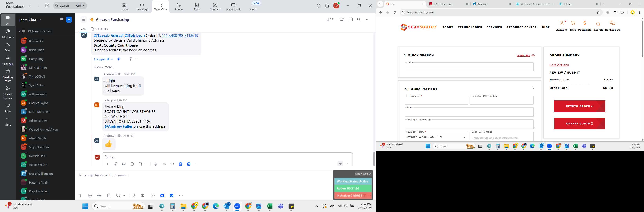Screen dimensions: 644x212
Task: Switch to D&H Home page tab
Action: 448,4
